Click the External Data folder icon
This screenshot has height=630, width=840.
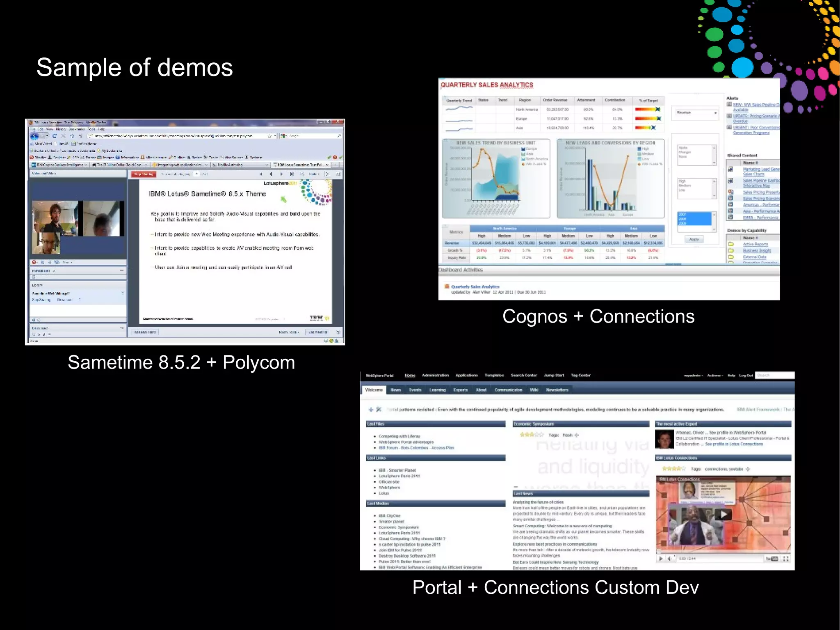[x=730, y=257]
